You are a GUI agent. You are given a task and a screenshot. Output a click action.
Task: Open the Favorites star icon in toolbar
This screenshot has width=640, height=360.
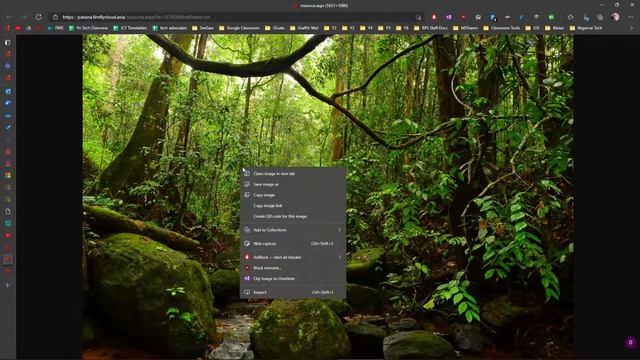pos(570,17)
